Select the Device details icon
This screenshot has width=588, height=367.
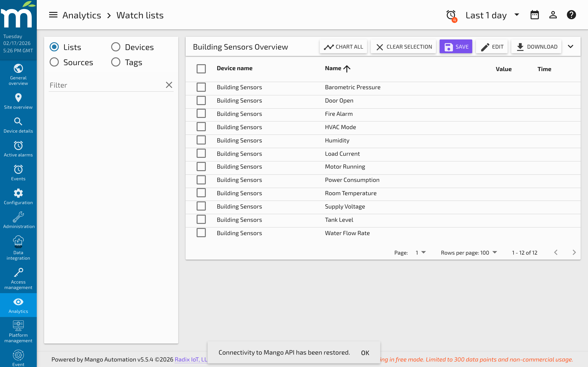18,124
